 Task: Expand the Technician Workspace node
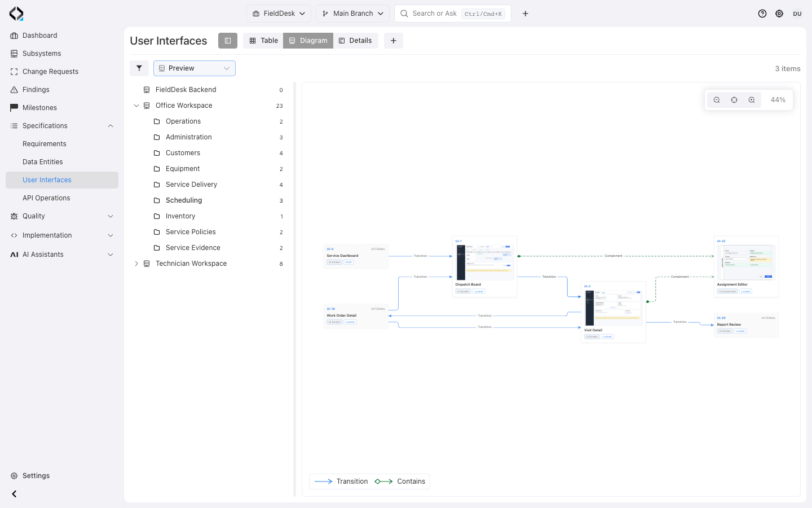click(x=136, y=264)
